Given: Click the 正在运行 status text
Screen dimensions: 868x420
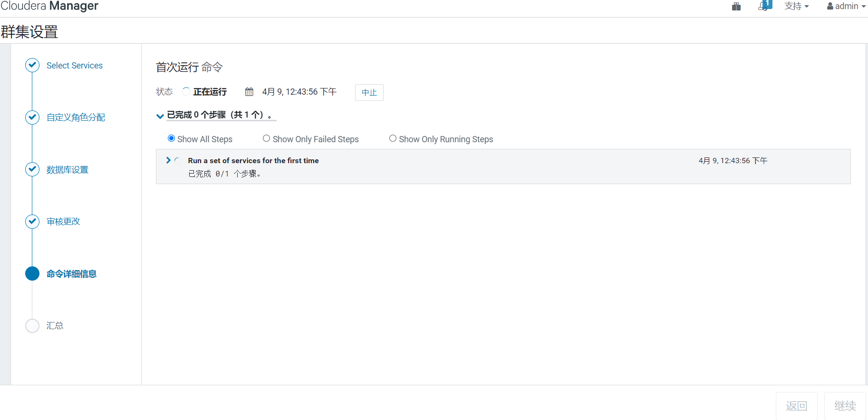Looking at the screenshot, I should [x=210, y=92].
